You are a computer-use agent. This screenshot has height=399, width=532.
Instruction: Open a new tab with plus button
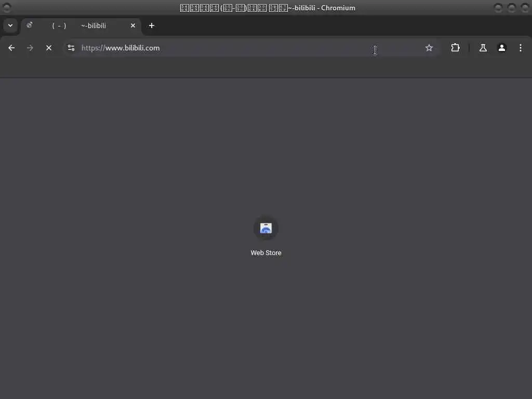coord(152,25)
